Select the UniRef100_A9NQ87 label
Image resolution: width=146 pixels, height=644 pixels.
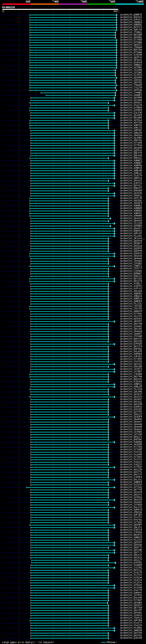point(131,163)
